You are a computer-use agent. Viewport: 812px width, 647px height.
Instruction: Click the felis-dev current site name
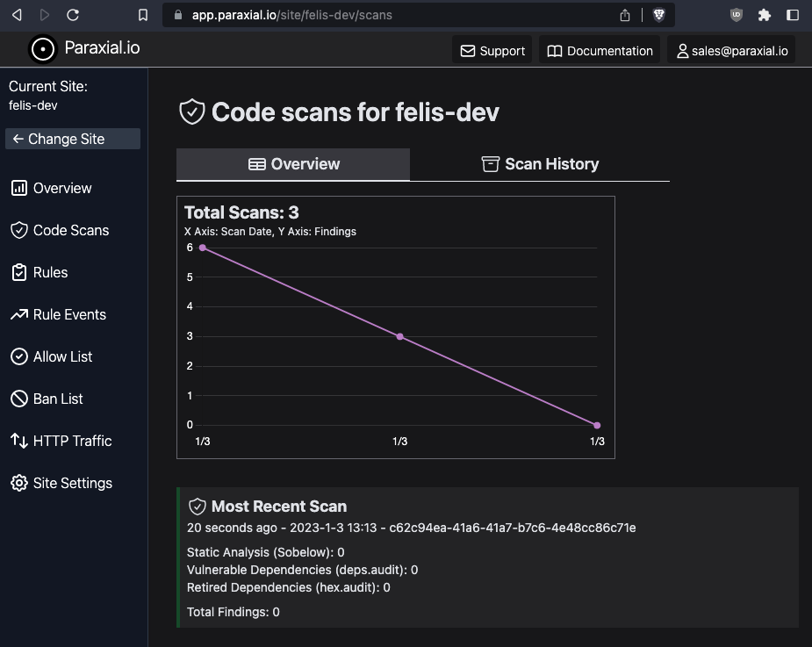33,105
